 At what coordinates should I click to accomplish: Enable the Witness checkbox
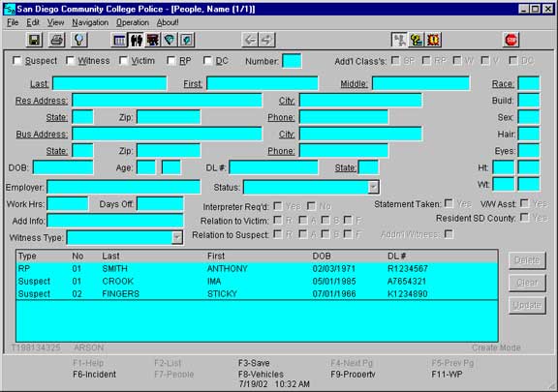[70, 60]
